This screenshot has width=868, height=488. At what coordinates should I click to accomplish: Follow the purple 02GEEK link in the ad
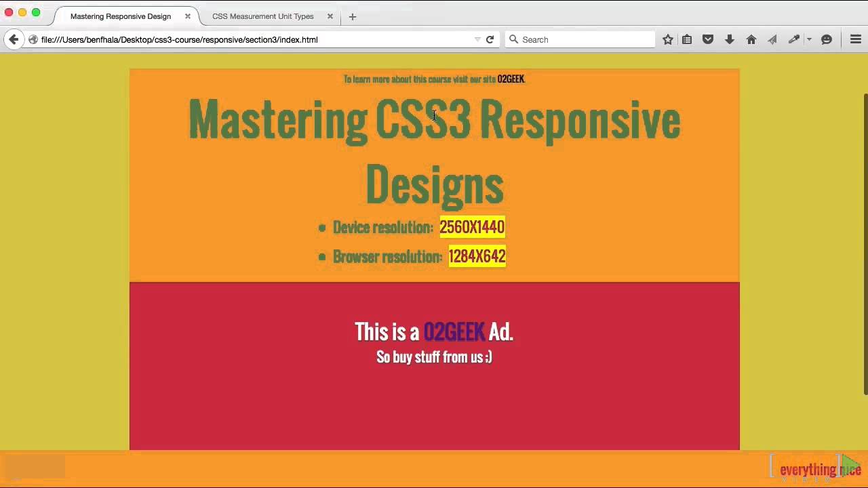(x=454, y=331)
